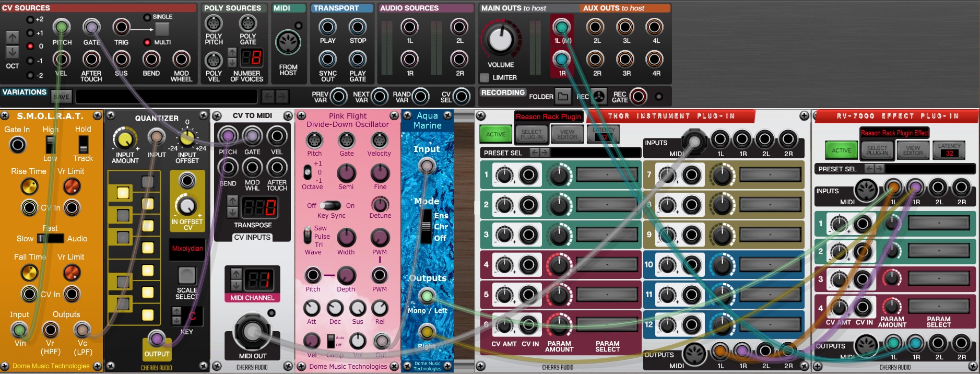The image size is (980, 374).
Task: Click the MIDI CHANNEL label
Action: click(x=252, y=298)
